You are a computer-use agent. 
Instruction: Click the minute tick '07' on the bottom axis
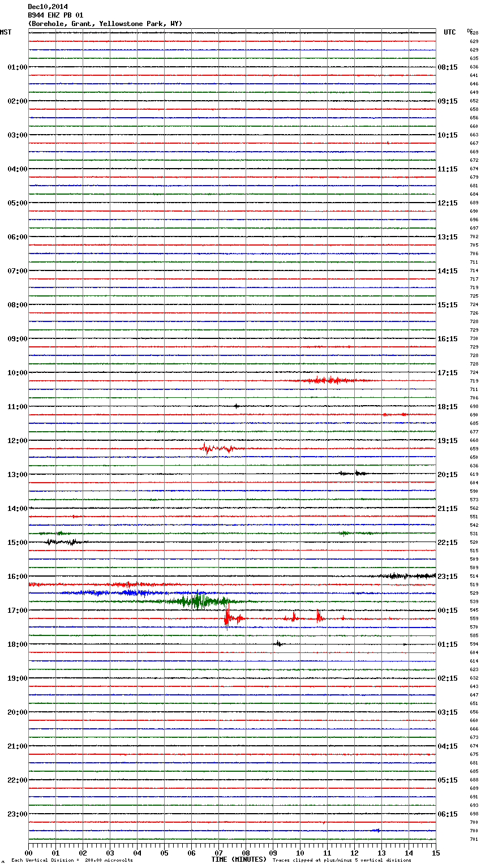(219, 853)
